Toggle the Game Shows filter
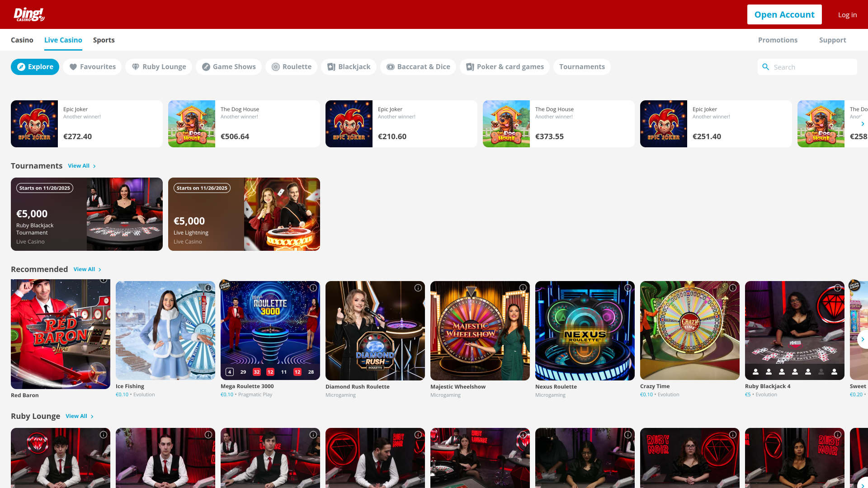Viewport: 868px width, 488px height. pyautogui.click(x=229, y=66)
